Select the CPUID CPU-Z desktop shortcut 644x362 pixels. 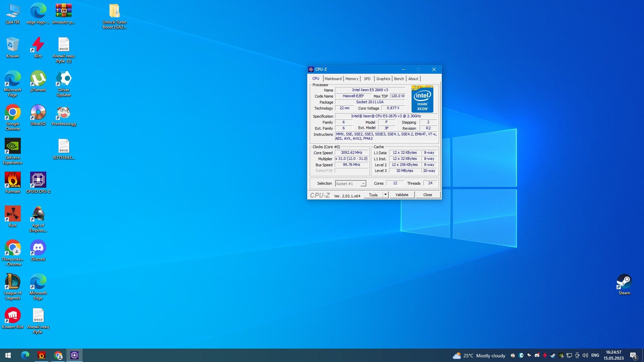tap(38, 183)
